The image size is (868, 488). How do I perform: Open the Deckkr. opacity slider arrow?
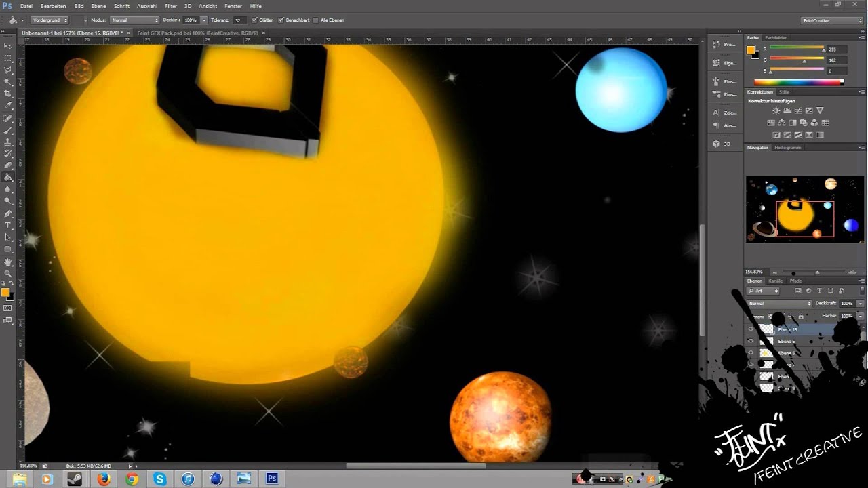203,20
